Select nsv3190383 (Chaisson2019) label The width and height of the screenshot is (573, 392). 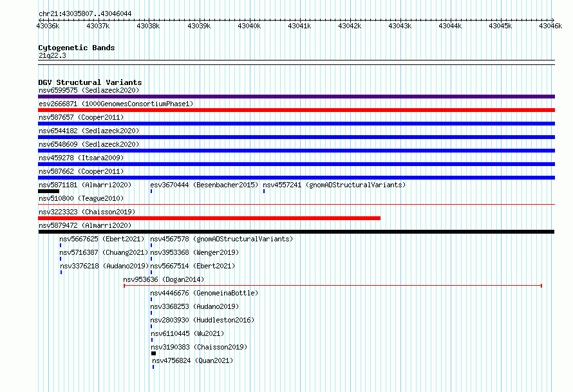click(199, 347)
